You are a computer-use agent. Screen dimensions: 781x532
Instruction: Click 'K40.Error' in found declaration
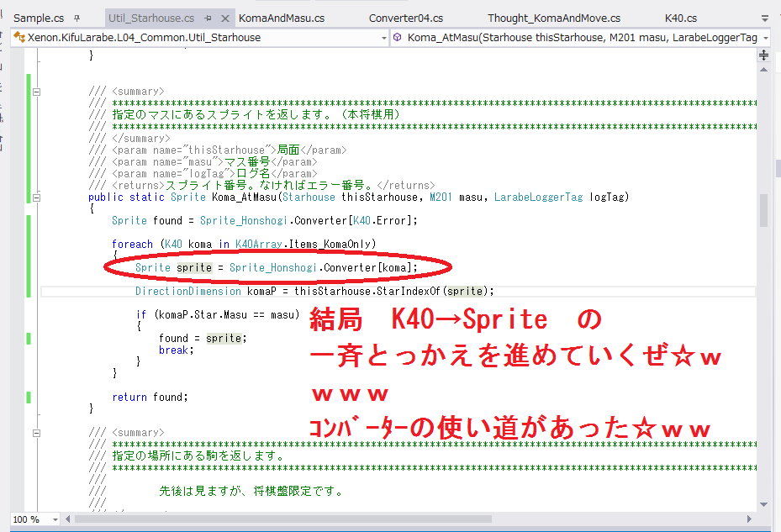(x=381, y=221)
